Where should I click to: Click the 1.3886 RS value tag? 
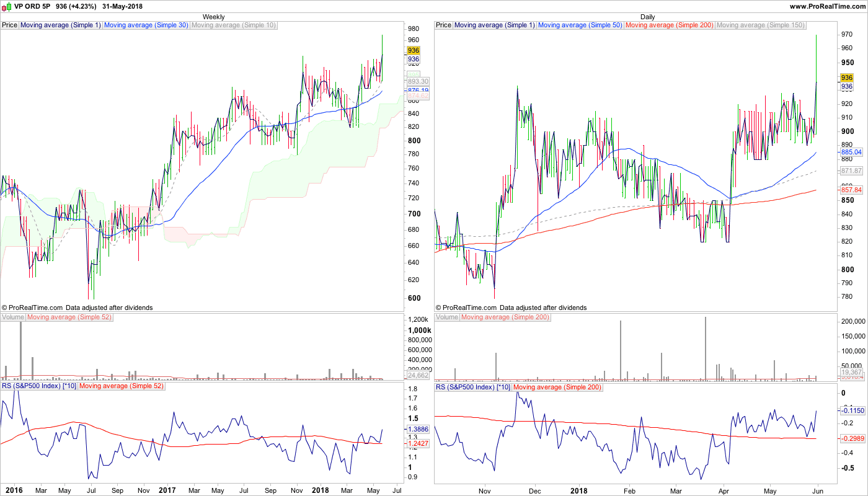418,429
